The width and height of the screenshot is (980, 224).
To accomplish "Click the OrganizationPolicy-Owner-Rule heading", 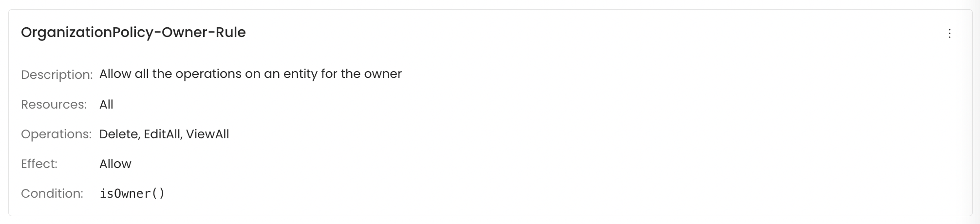I will [133, 33].
